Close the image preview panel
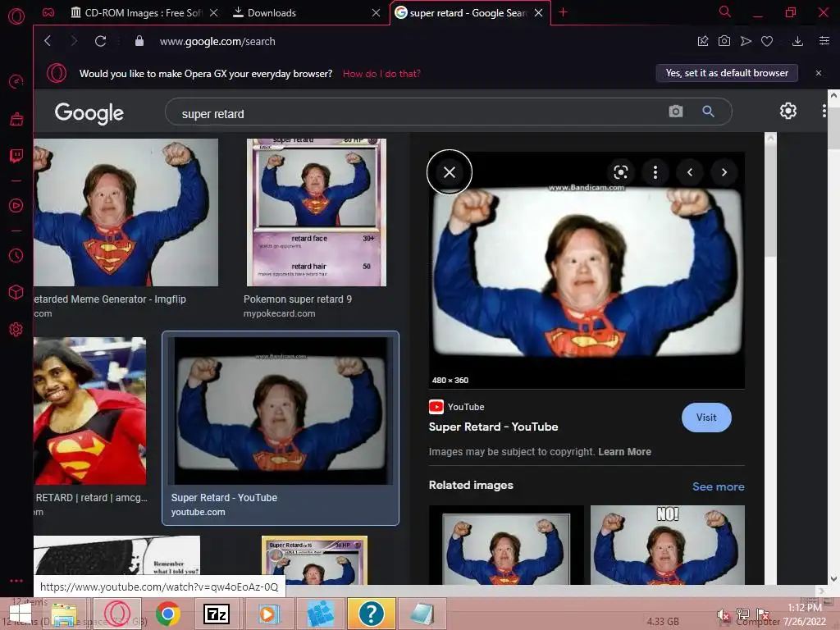The image size is (840, 630). 450,172
